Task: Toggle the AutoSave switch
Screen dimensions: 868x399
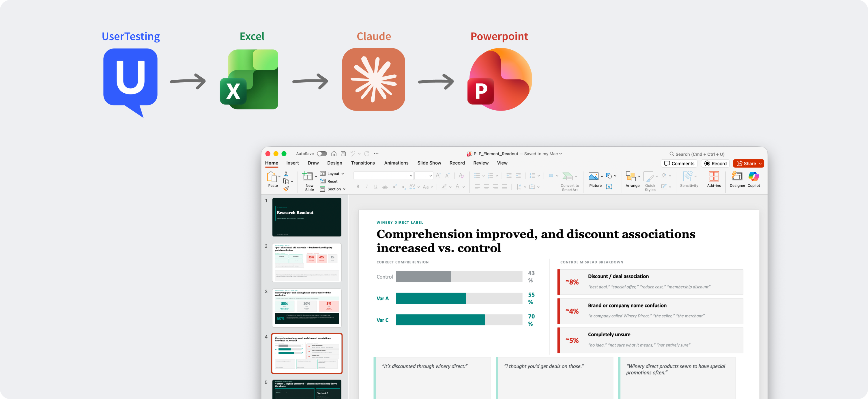Action: 322,154
